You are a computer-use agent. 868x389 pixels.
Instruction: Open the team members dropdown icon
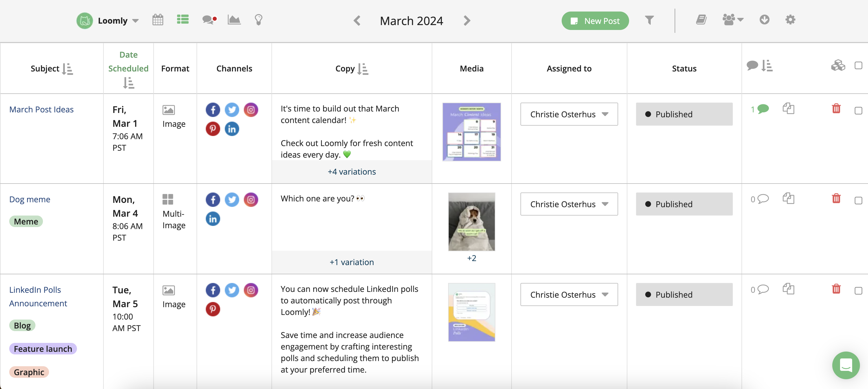click(733, 20)
